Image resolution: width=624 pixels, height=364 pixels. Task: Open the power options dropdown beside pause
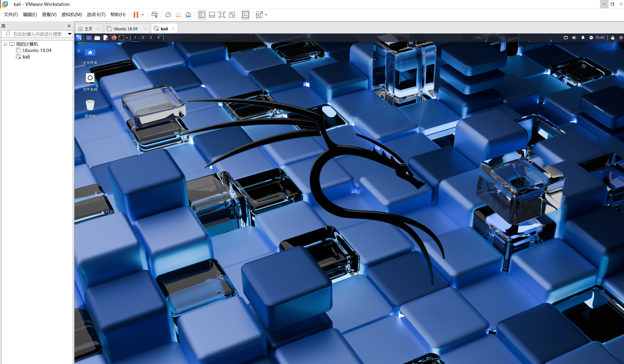coord(143,15)
